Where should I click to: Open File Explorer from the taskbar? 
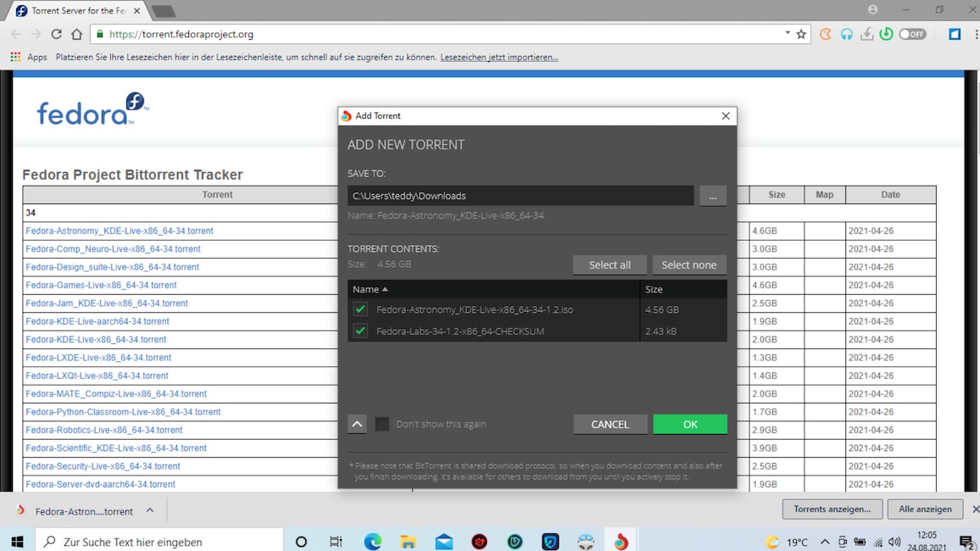coord(408,542)
